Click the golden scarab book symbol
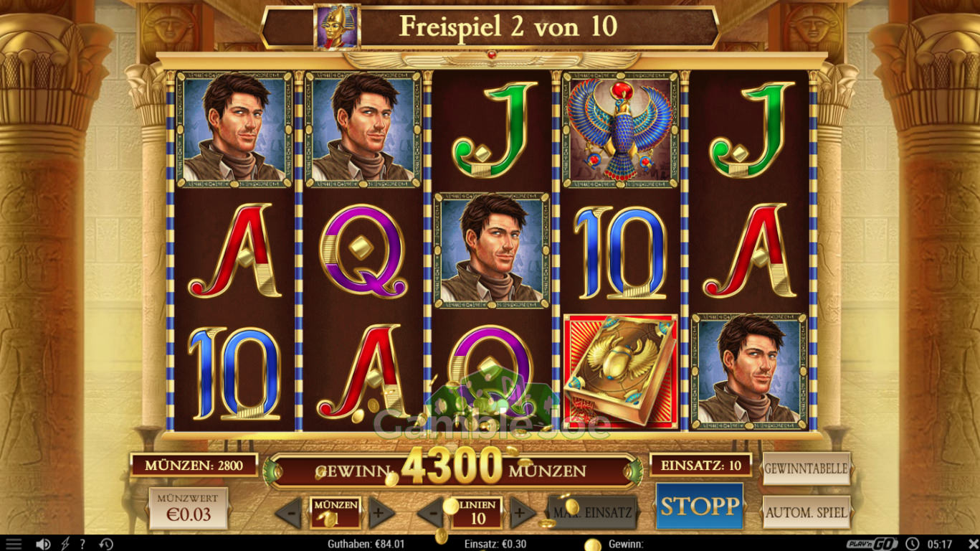The width and height of the screenshot is (980, 551). (621, 372)
